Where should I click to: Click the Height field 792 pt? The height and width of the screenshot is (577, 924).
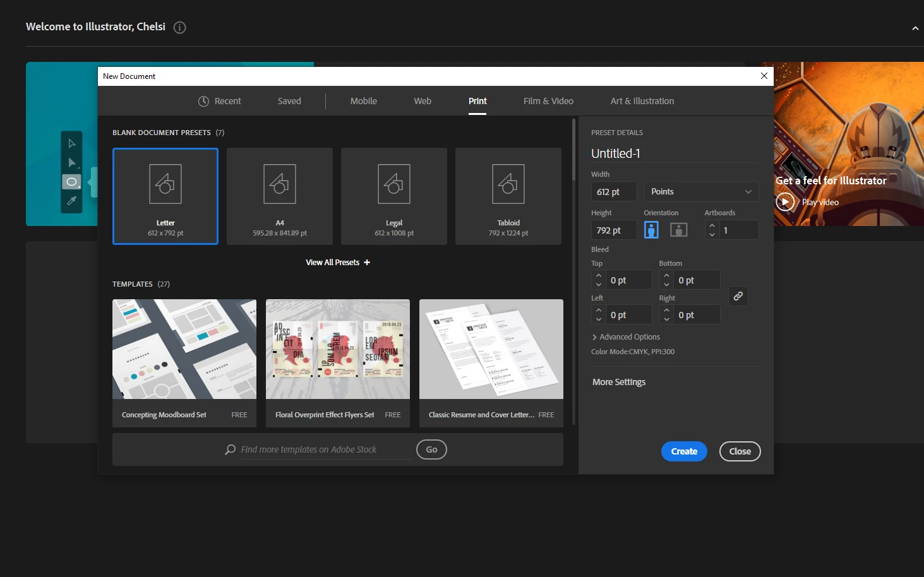click(x=614, y=230)
